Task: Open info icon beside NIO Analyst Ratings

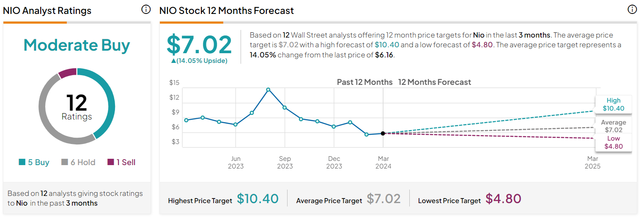Action: (146, 10)
